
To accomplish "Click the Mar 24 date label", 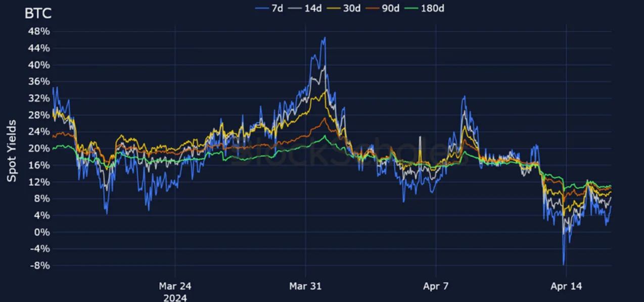I will (x=175, y=286).
